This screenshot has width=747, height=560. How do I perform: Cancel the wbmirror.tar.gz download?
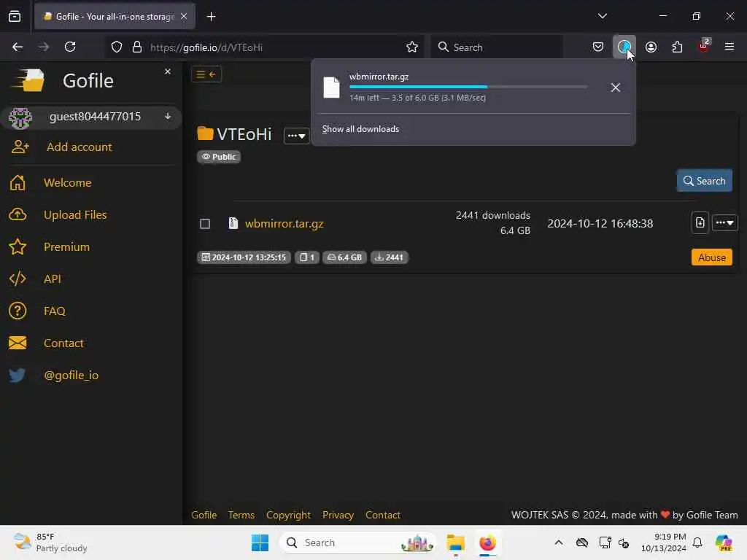coord(615,87)
